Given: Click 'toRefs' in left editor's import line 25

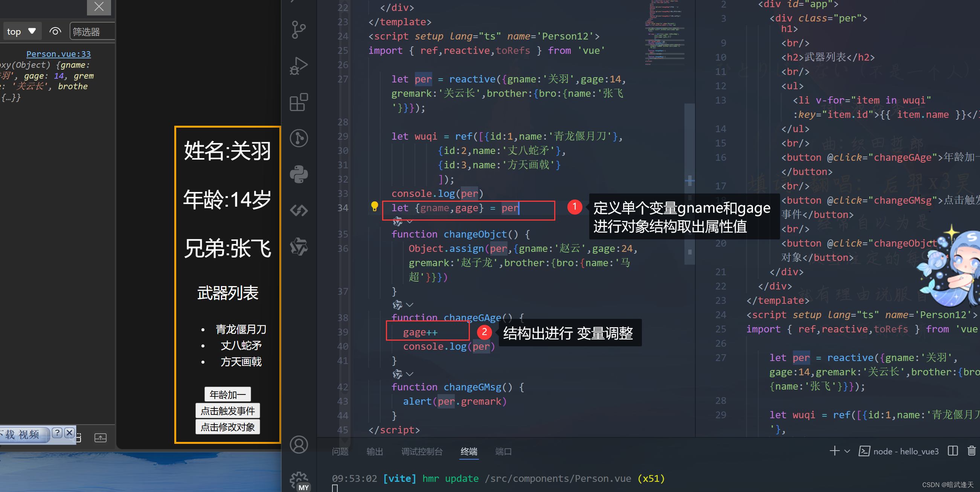Looking at the screenshot, I should point(513,50).
